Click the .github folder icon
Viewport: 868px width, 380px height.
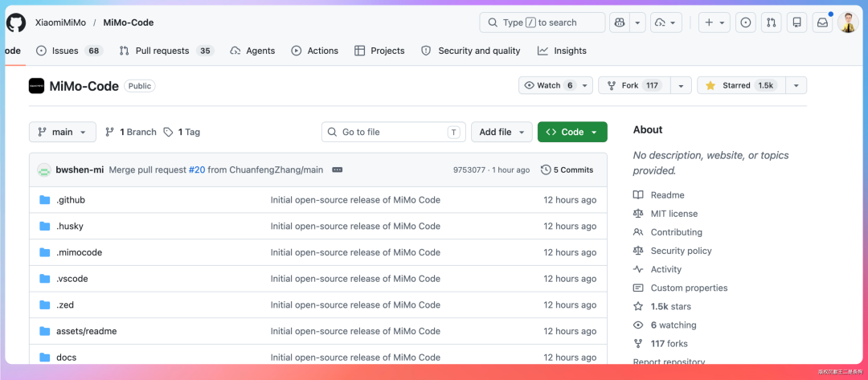(45, 200)
